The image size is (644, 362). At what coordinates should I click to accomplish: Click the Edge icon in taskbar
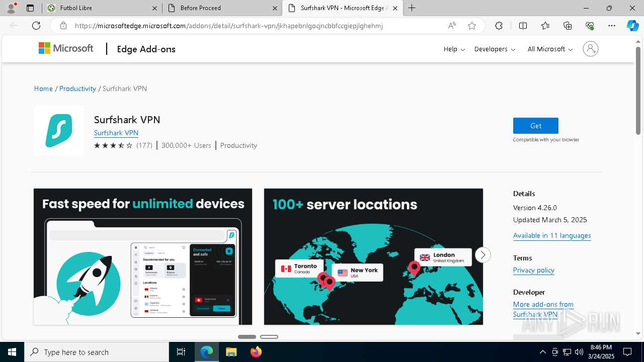click(x=206, y=352)
